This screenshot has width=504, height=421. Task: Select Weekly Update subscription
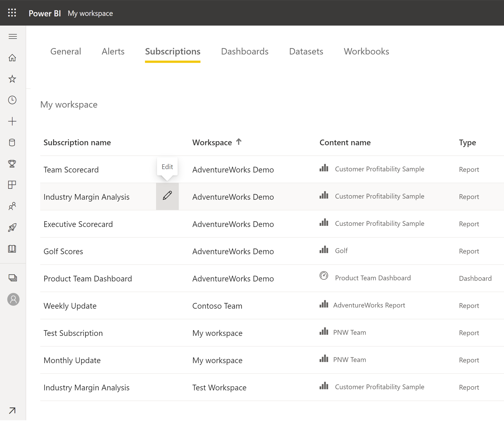pyautogui.click(x=70, y=306)
